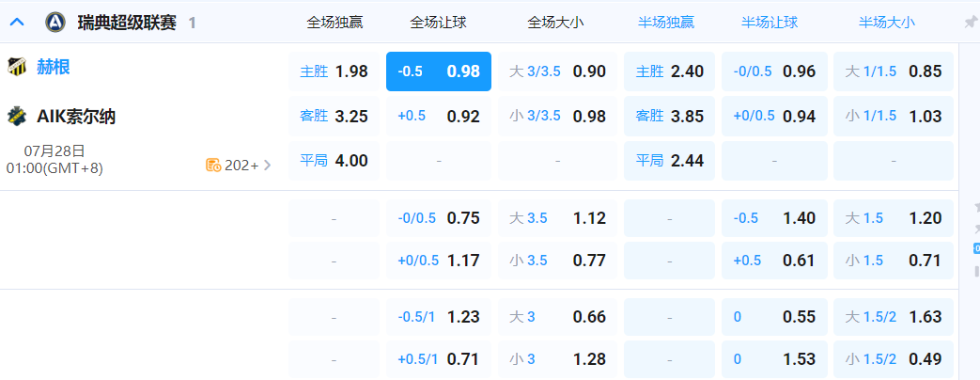Click the match date 07月28日
The height and width of the screenshot is (380, 980).
(54, 150)
